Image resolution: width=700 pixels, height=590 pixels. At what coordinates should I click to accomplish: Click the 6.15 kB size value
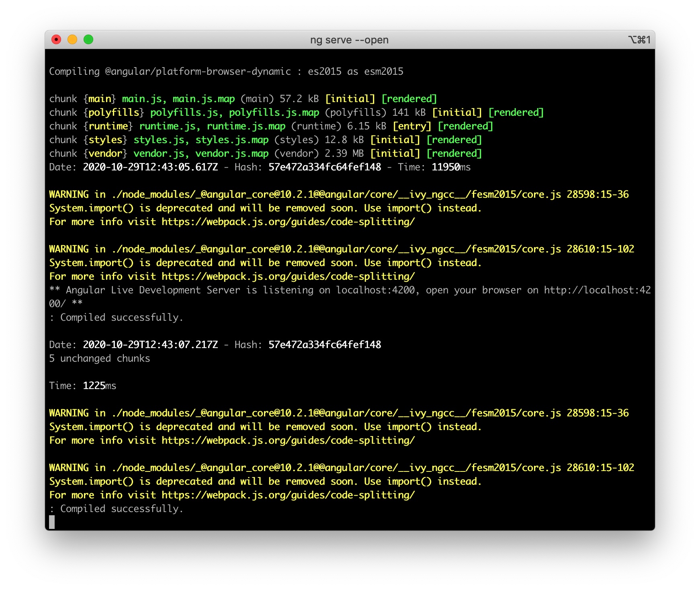pyautogui.click(x=367, y=126)
